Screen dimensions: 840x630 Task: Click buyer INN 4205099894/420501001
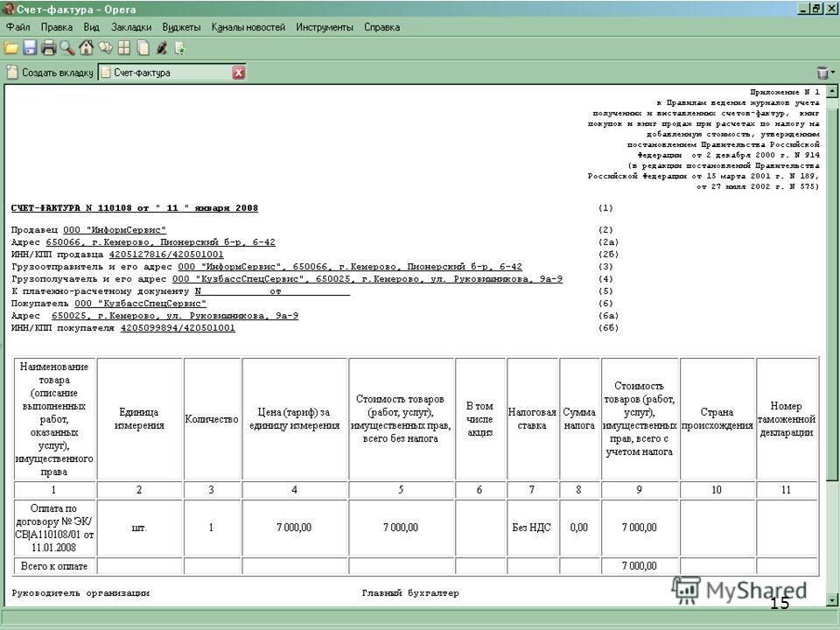(x=178, y=328)
